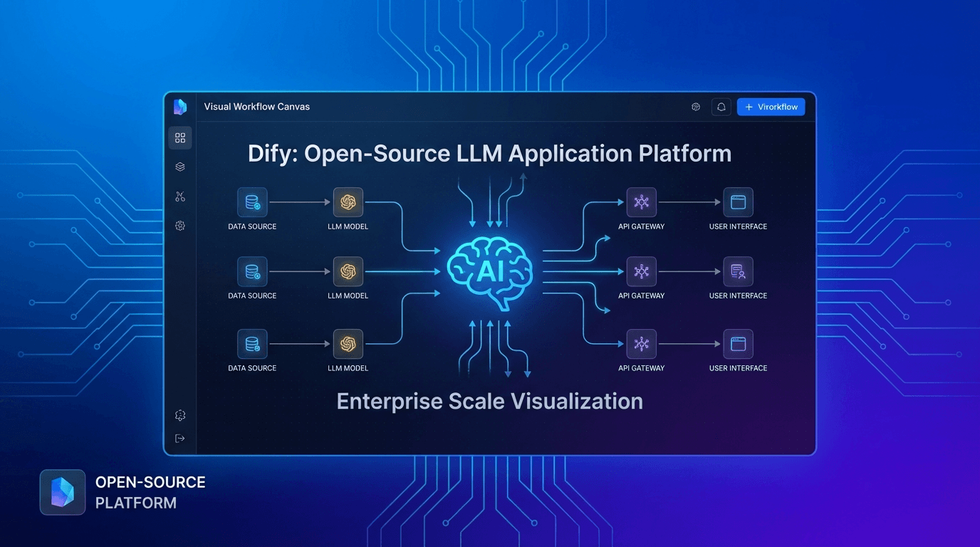Open the upper gear icon in sidebar

[x=180, y=226]
